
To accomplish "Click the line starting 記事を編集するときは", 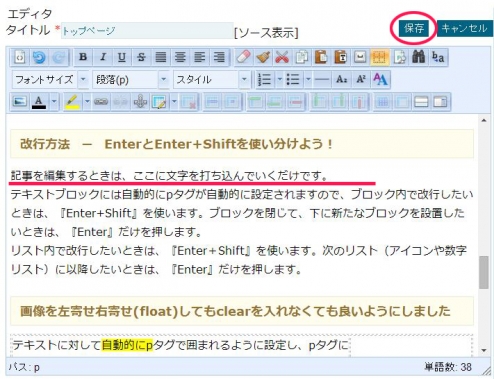I will point(169,176).
